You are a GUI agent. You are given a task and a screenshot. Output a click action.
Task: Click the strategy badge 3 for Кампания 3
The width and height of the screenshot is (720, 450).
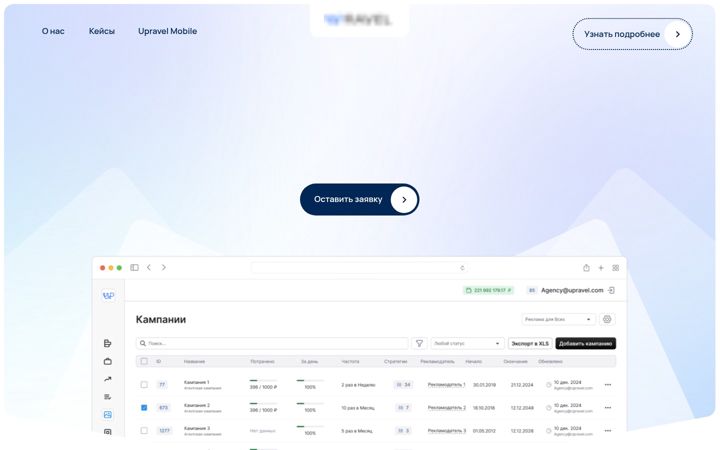(403, 430)
